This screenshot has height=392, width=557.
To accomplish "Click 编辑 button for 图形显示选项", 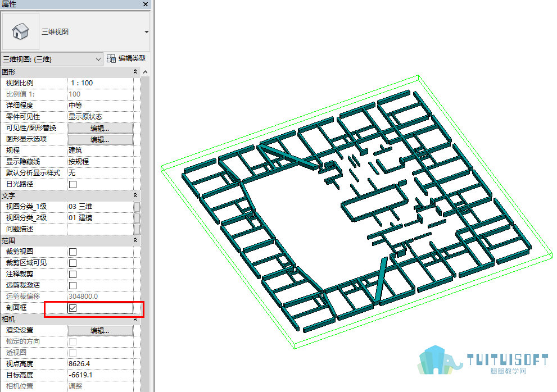I will click(101, 139).
